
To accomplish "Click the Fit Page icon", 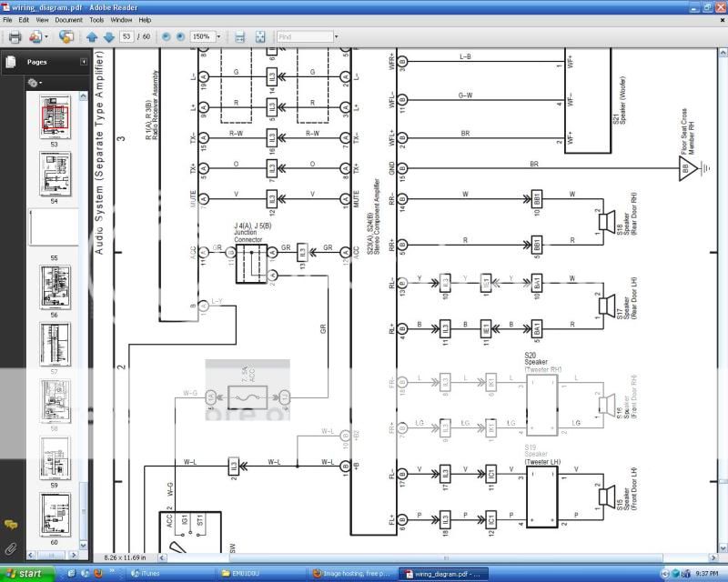I will pos(260,37).
